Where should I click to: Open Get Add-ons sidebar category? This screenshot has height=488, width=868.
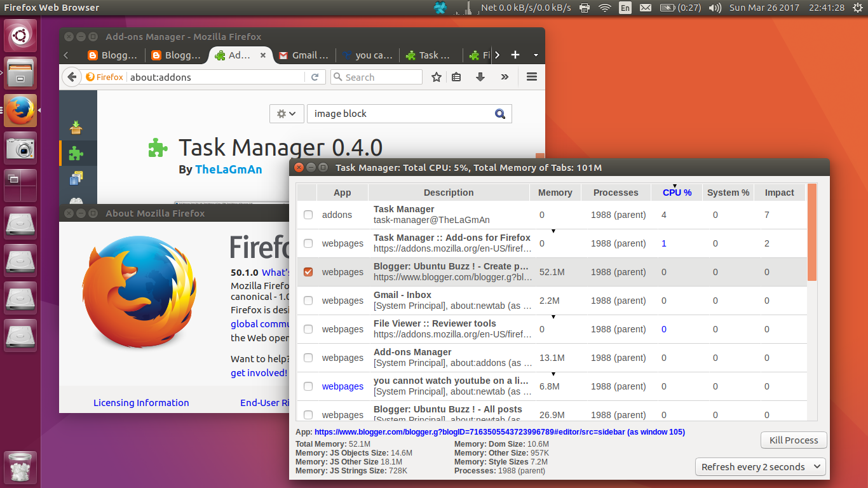pyautogui.click(x=76, y=127)
